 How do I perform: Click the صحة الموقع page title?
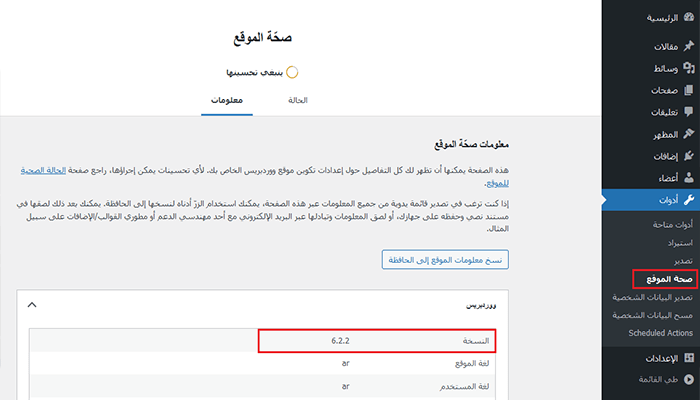coord(262,37)
